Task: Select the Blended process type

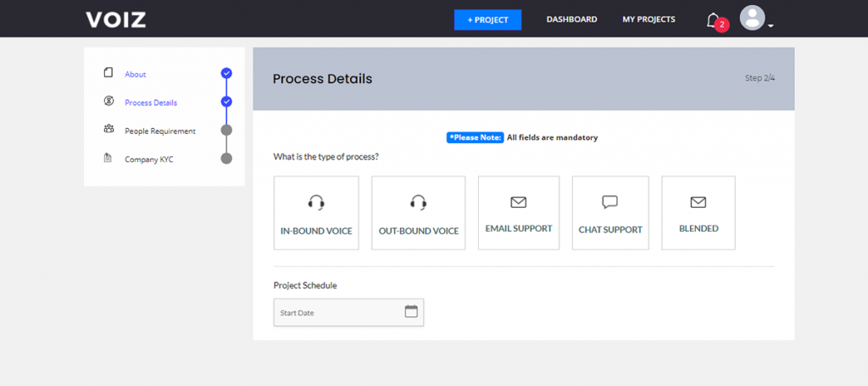Action: pos(698,213)
